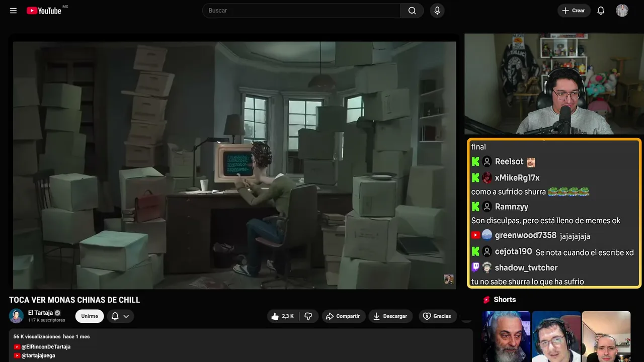Click the username greenwood7358 in chat
This screenshot has height=362, width=644.
point(526,235)
